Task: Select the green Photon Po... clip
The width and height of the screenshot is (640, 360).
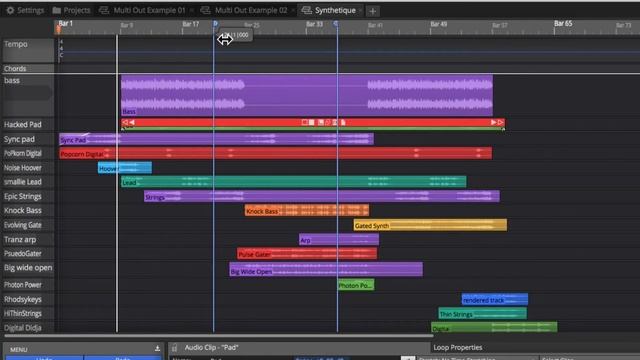Action: click(x=356, y=285)
